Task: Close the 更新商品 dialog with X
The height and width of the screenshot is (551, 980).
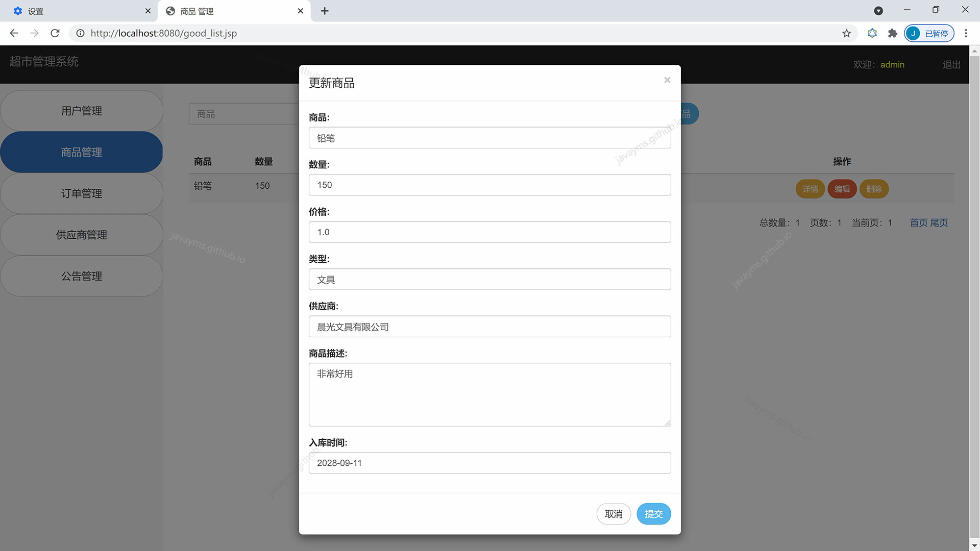Action: pos(667,80)
